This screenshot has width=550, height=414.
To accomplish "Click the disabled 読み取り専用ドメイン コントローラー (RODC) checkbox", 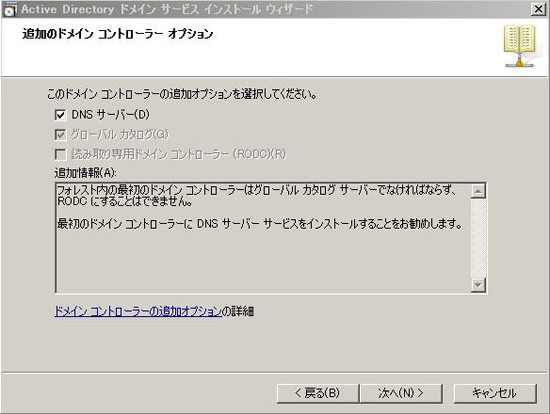I will coord(60,154).
